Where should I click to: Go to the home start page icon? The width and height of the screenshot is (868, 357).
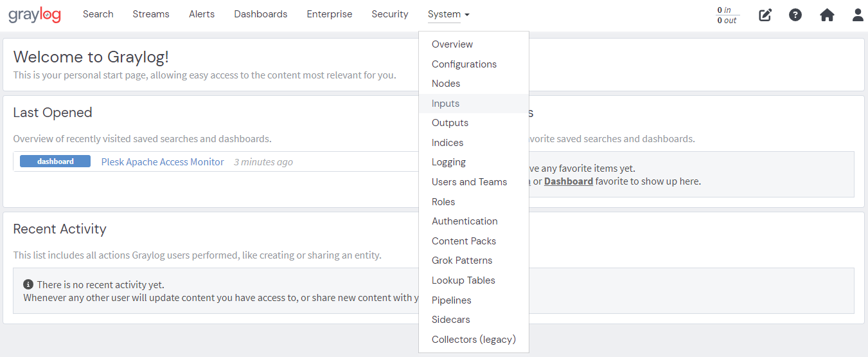click(827, 15)
